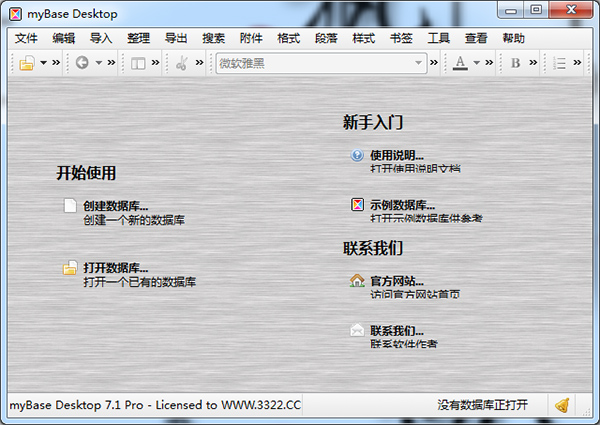Click the font color A icon

click(460, 63)
